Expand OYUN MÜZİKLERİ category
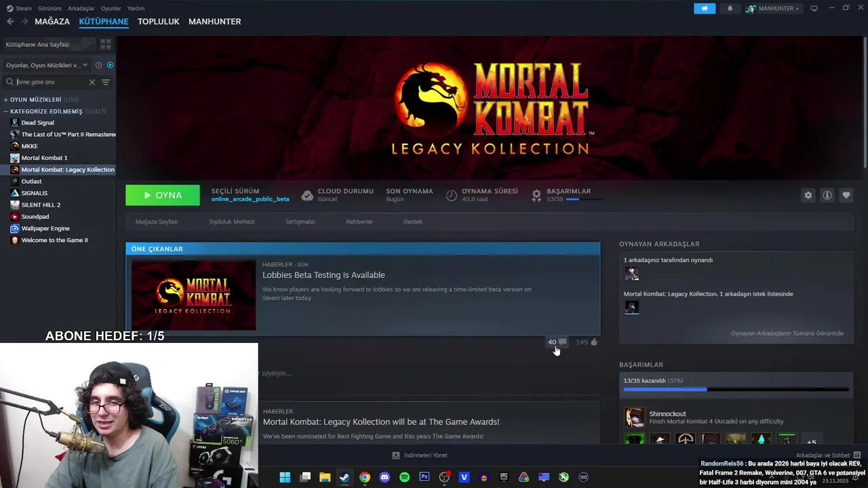The image size is (868, 488). point(41,100)
